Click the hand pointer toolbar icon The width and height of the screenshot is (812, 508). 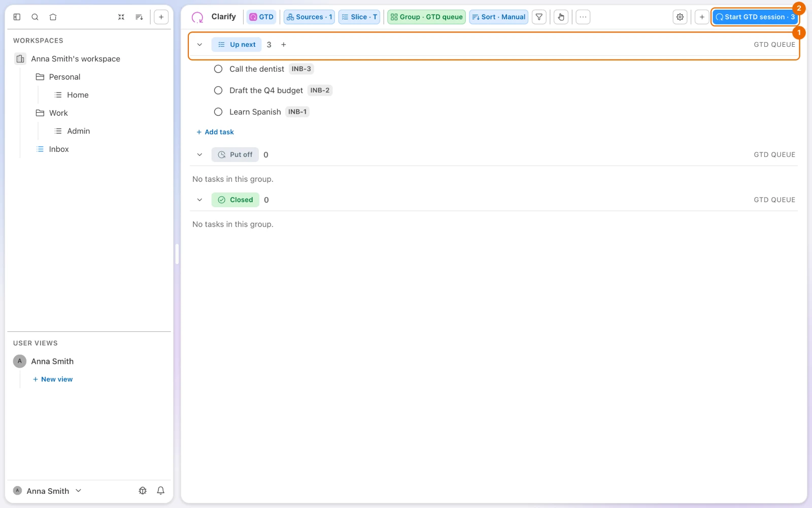[x=561, y=17]
